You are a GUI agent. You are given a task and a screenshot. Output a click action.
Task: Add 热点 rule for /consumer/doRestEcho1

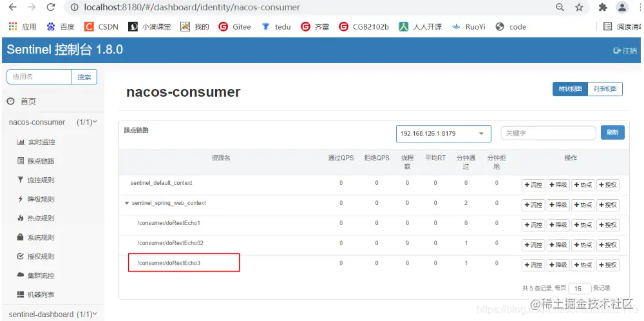tap(583, 225)
